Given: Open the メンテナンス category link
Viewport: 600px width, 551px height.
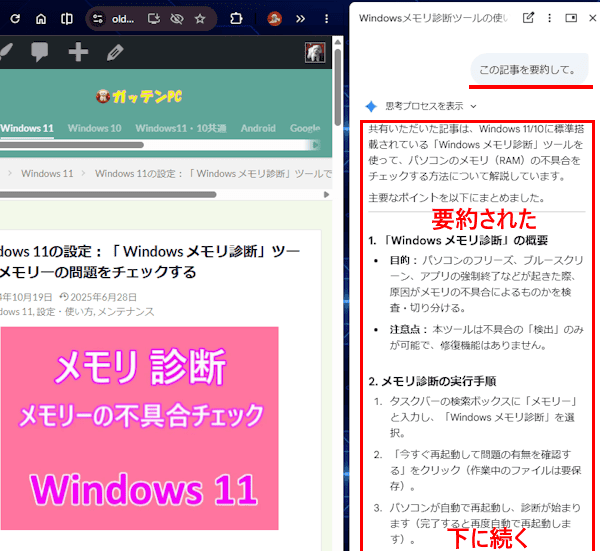Looking at the screenshot, I should pyautogui.click(x=126, y=312).
